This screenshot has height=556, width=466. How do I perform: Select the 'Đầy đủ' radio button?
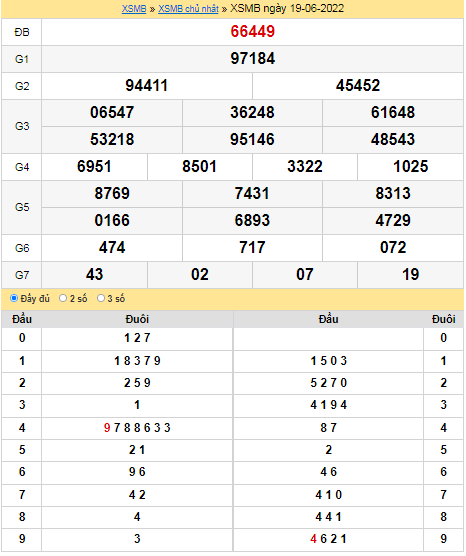click(14, 299)
